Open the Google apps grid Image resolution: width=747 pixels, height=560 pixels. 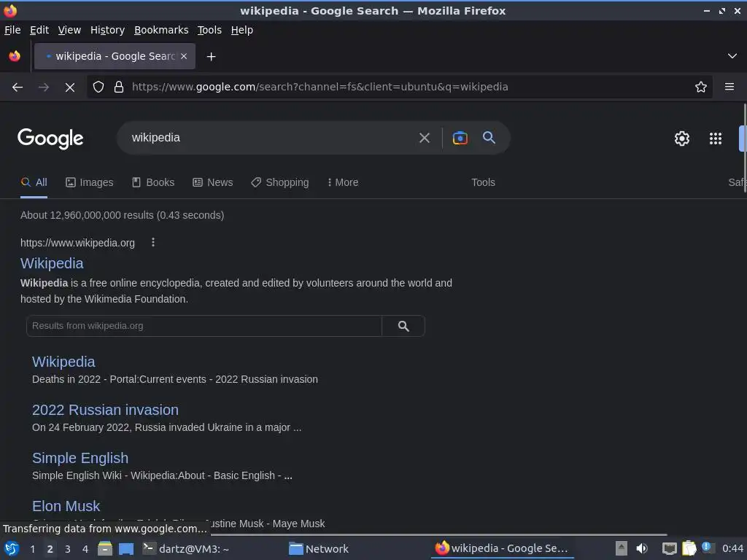pos(716,139)
